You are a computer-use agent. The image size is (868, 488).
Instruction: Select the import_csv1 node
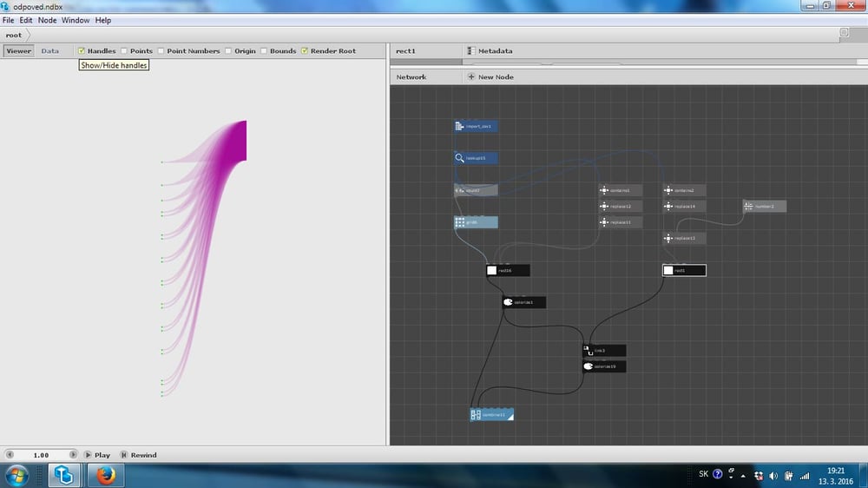[476, 126]
